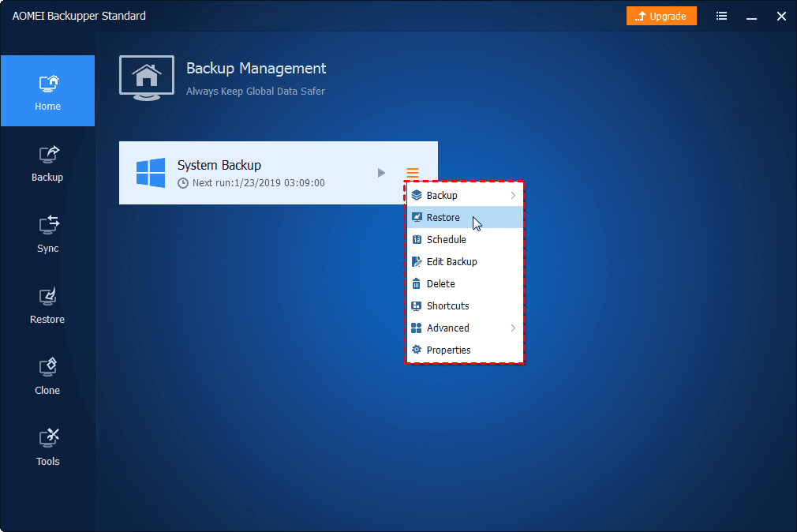
Task: Click the orange Upgrade button
Action: [x=661, y=16]
